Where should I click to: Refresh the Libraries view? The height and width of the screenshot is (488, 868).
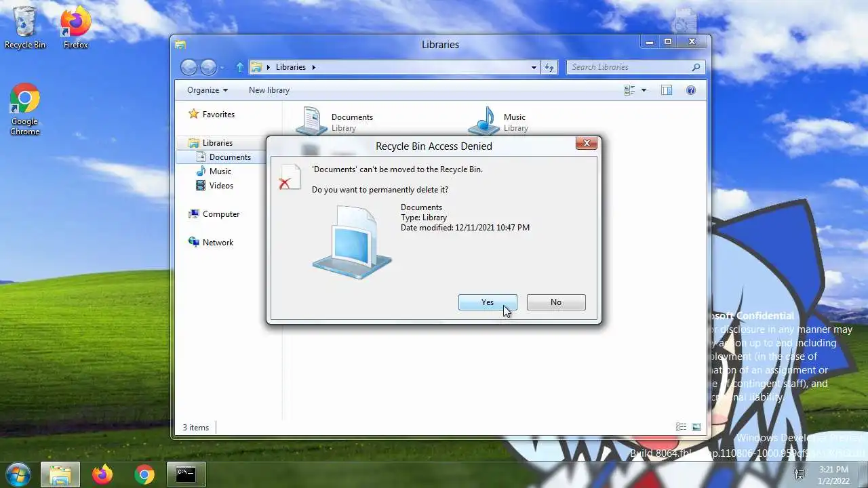pyautogui.click(x=549, y=67)
